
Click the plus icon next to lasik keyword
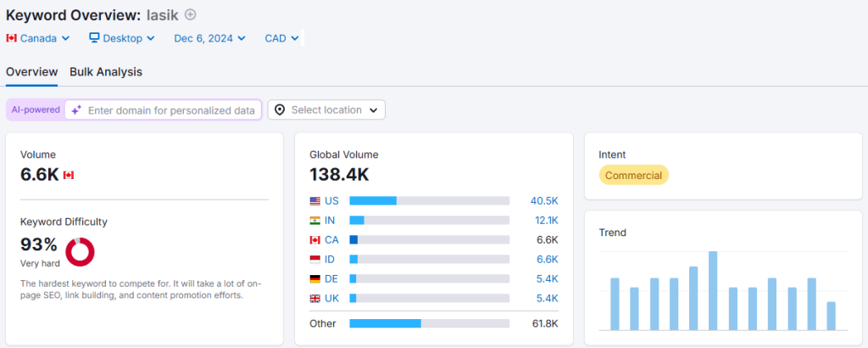point(190,14)
